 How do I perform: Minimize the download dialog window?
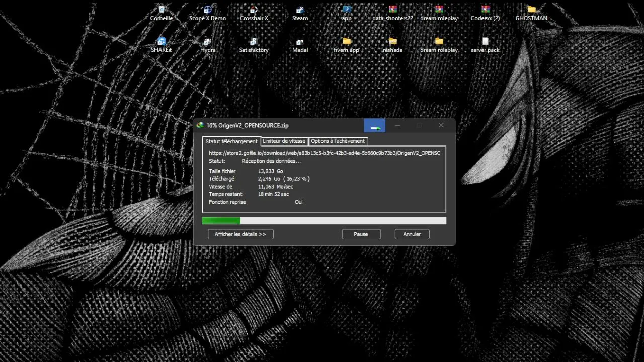(x=397, y=125)
